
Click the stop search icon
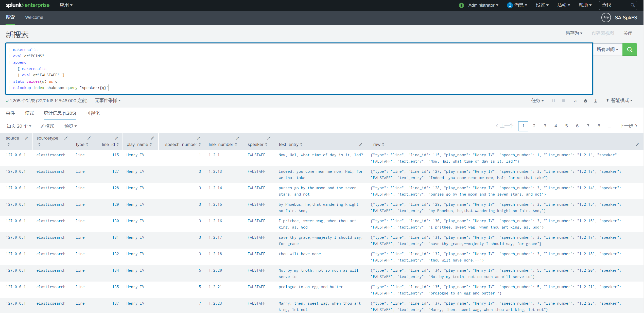coord(564,100)
